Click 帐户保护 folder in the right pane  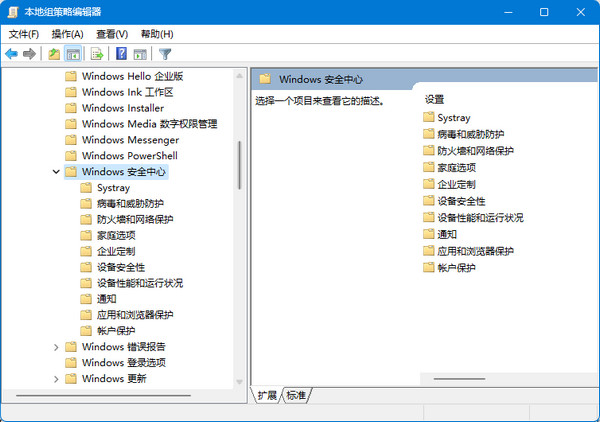click(x=450, y=268)
